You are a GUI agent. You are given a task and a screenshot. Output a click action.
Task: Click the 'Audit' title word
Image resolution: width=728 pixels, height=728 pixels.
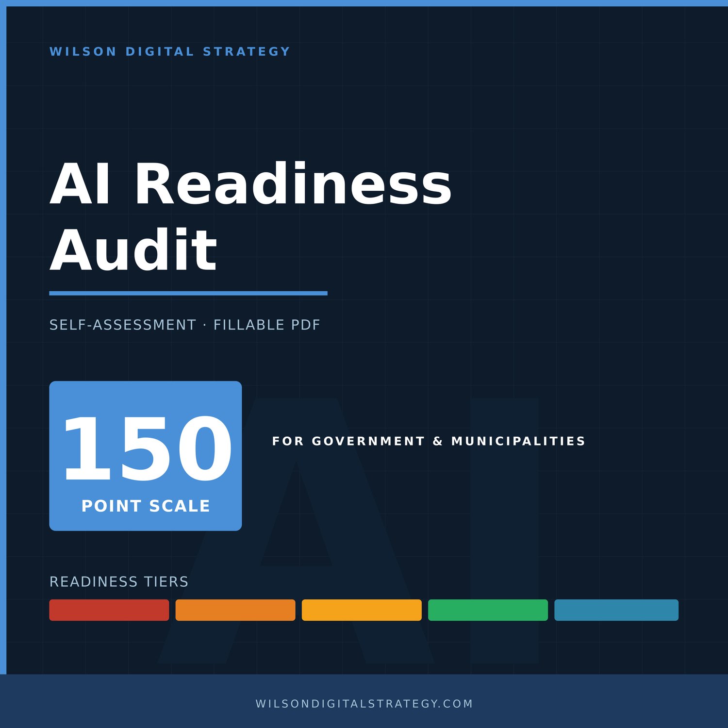133,250
